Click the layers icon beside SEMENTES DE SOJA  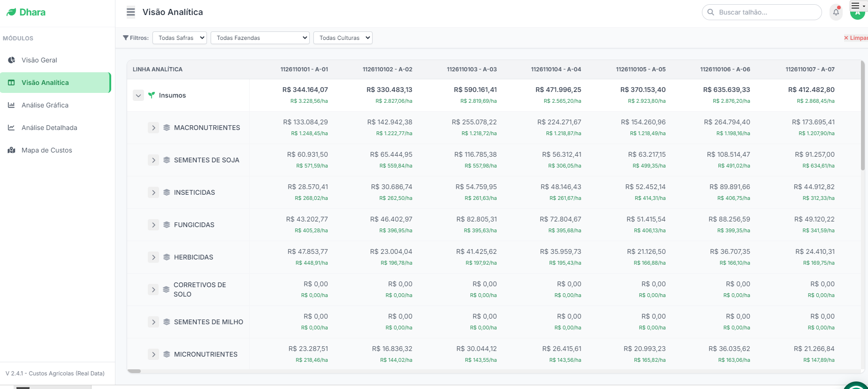(x=167, y=160)
